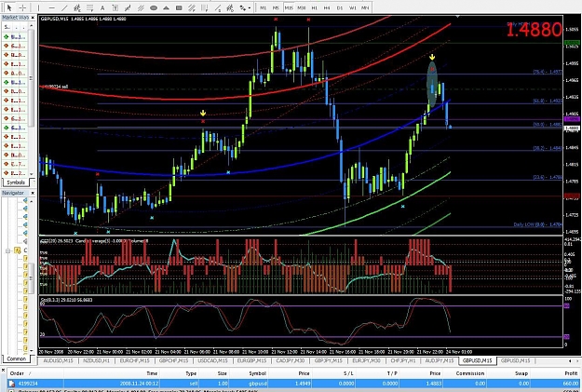Viewport: 582px width, 392px height.
Task: Open the CADJPY,M30 chart tab
Action: pyautogui.click(x=291, y=360)
